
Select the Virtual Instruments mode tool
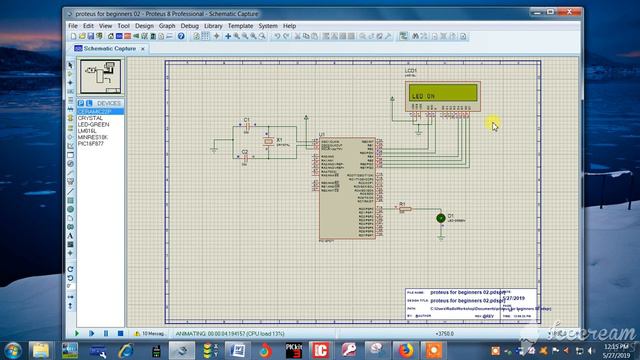(70, 181)
